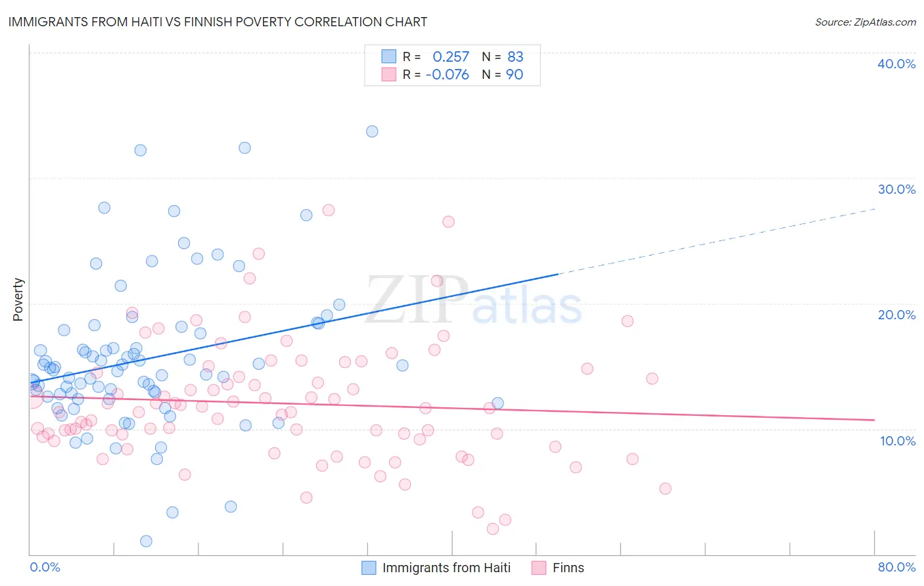
Task: Click the chart title text
Action: point(218,22)
